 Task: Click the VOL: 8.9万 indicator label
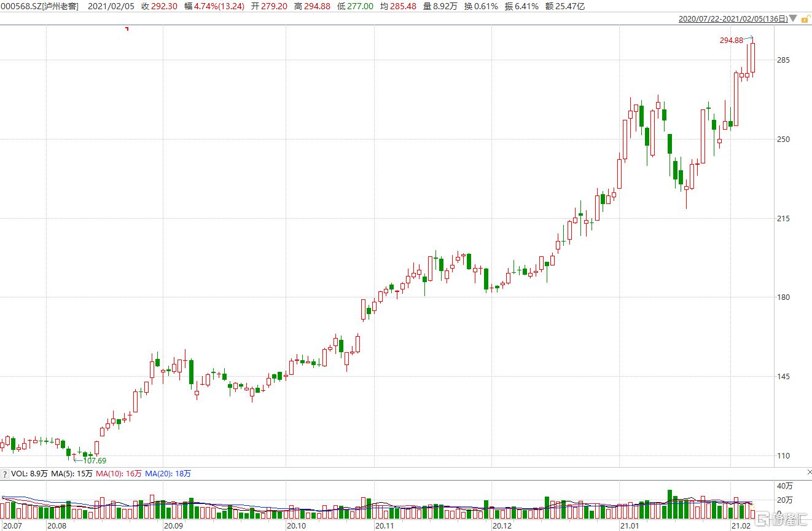point(29,474)
